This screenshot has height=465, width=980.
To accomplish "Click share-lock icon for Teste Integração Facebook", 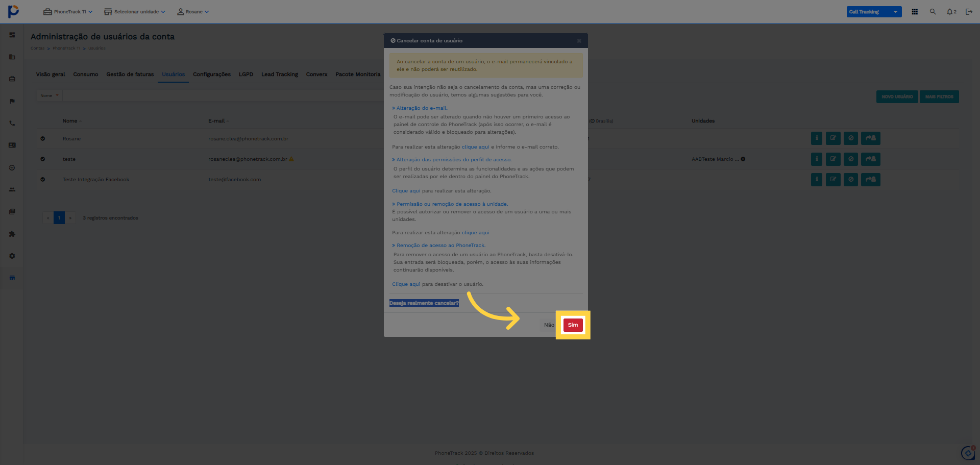I will [x=871, y=179].
